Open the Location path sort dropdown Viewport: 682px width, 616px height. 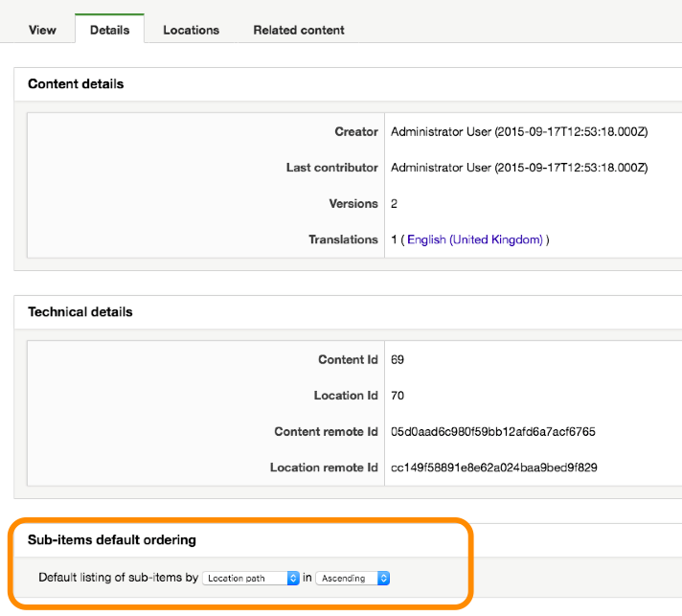point(251,578)
